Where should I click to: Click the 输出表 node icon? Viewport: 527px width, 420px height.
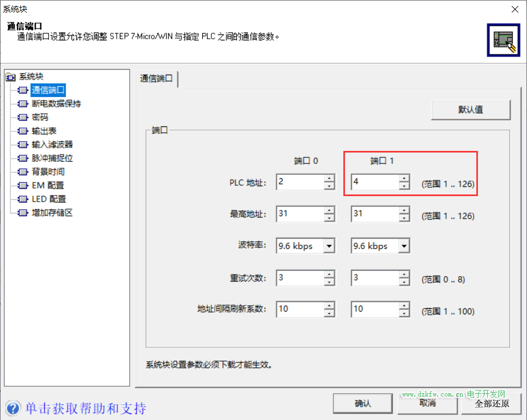coord(23,131)
